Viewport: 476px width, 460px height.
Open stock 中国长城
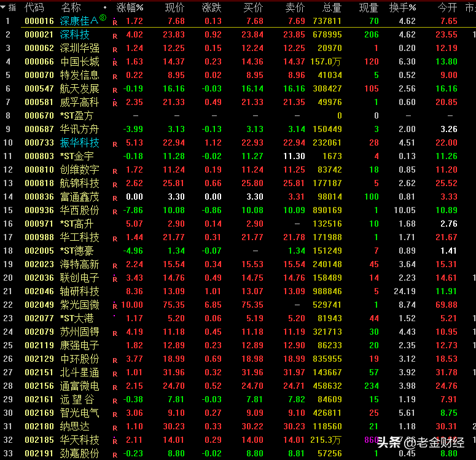click(x=79, y=61)
